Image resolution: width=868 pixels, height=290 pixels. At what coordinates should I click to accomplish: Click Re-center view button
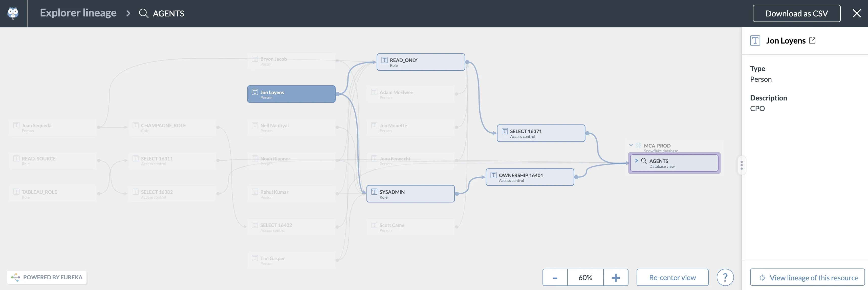pos(672,277)
